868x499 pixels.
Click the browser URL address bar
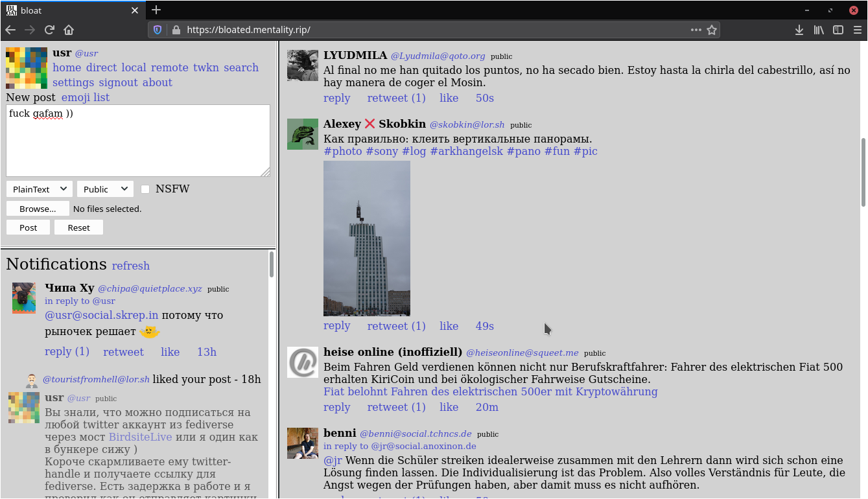point(434,30)
